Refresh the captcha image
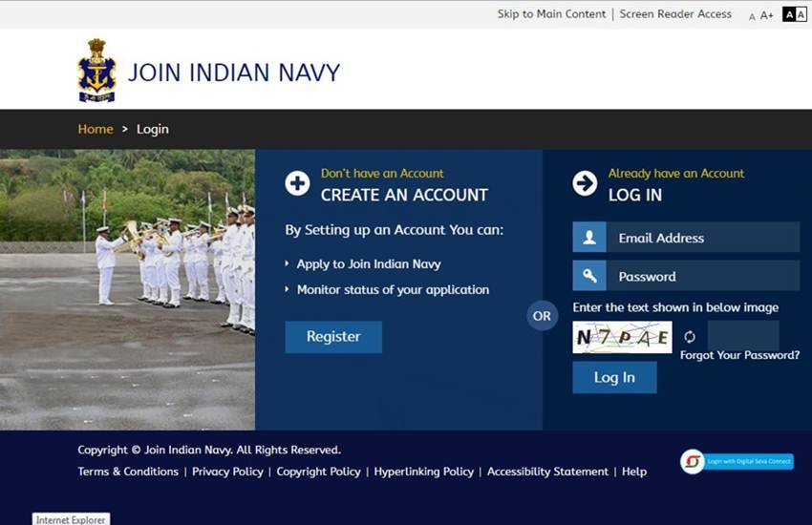Image resolution: width=812 pixels, height=525 pixels. pyautogui.click(x=690, y=337)
